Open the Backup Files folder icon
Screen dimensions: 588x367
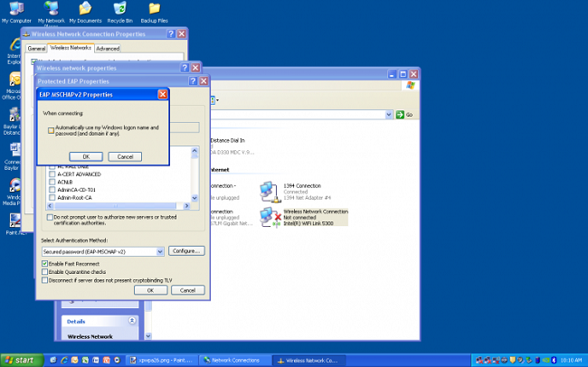(x=154, y=12)
